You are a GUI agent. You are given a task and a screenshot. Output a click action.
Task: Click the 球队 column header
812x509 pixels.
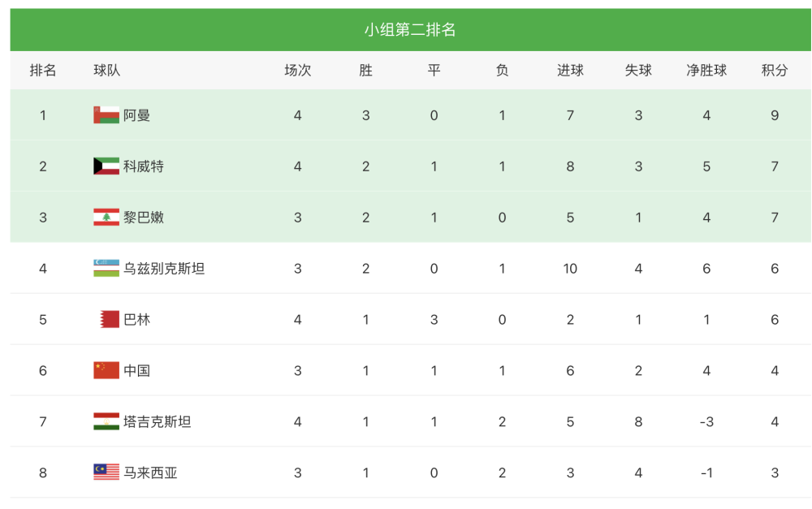(106, 71)
